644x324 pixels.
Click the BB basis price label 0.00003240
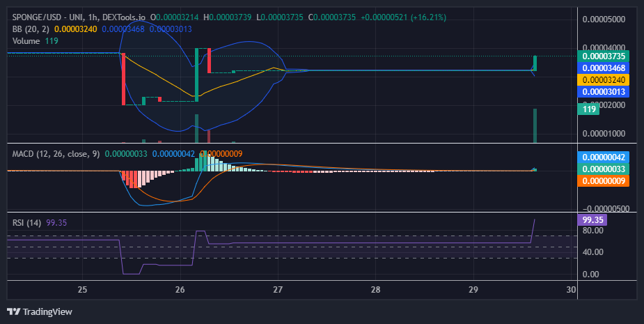604,79
